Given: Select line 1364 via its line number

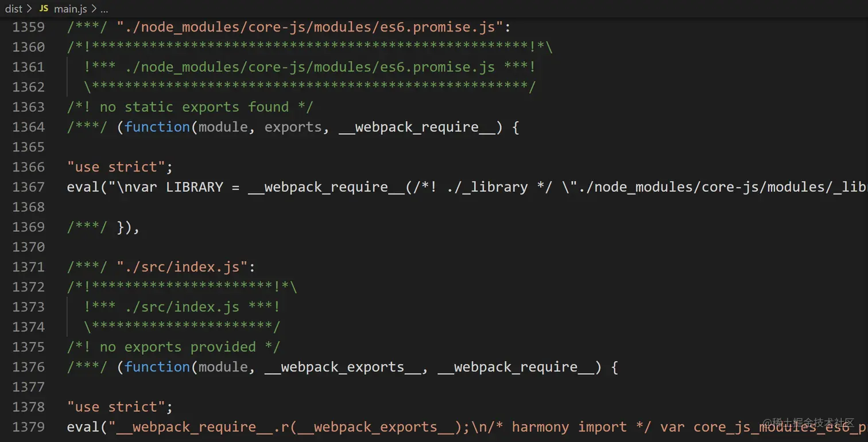Looking at the screenshot, I should 29,127.
